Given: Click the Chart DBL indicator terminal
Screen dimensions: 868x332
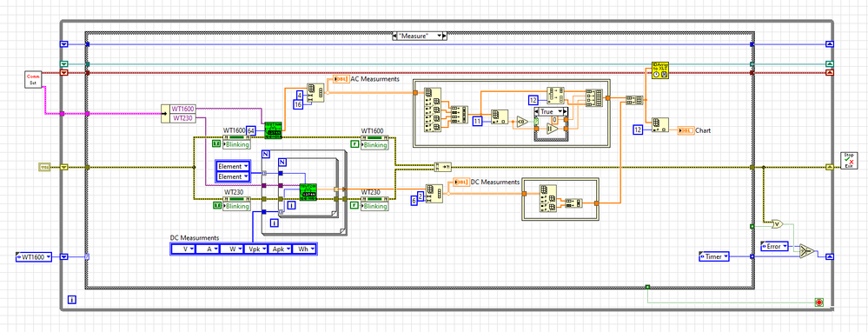Looking at the screenshot, I should 686,130.
